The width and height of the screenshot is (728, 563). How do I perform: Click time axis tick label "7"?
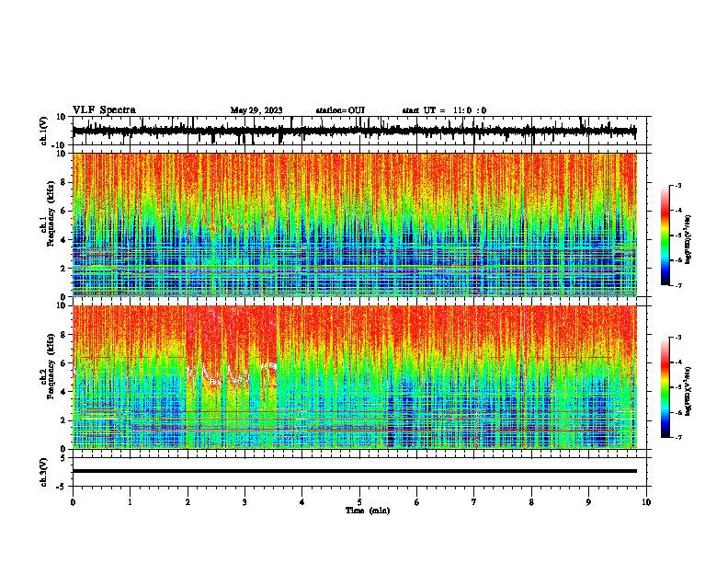(x=474, y=502)
